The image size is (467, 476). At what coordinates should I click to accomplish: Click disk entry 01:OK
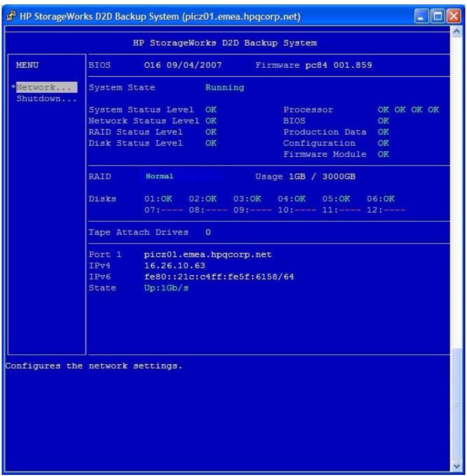[158, 199]
